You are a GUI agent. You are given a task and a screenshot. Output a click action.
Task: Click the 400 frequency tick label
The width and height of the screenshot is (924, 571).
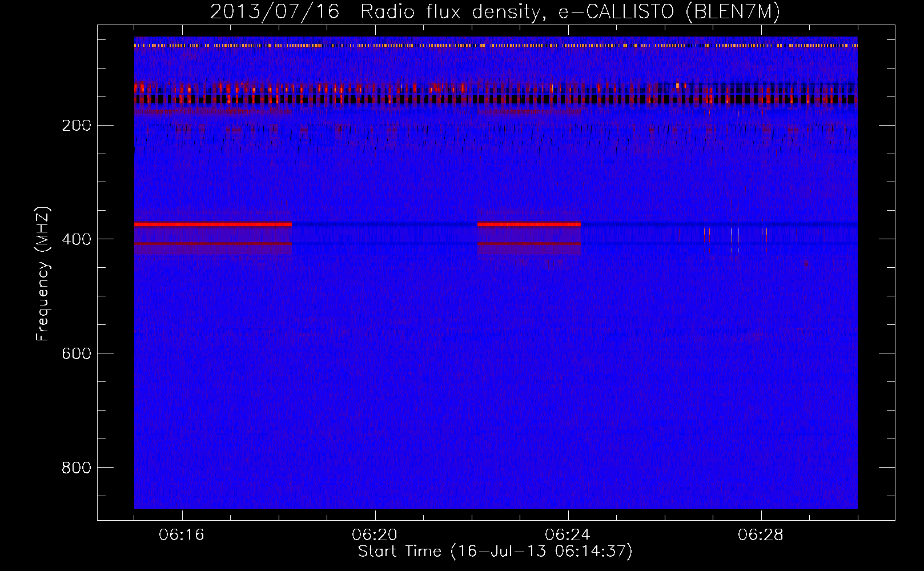[77, 240]
